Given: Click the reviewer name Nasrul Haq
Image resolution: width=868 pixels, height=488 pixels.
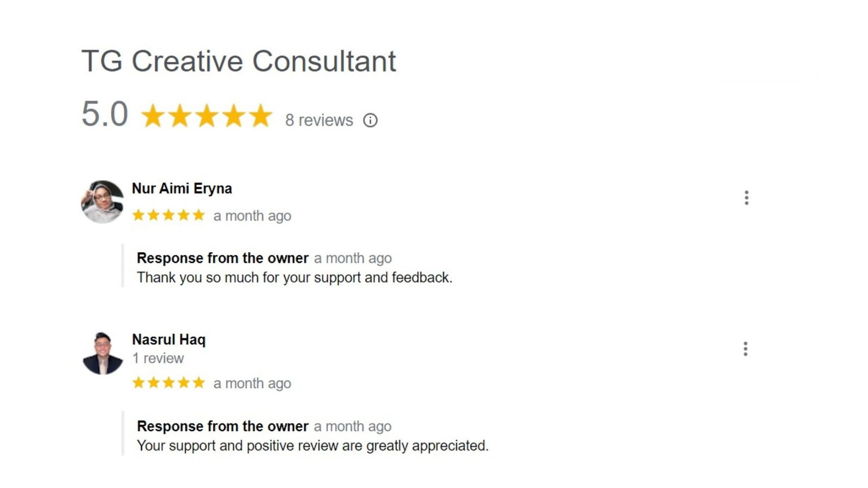Looking at the screenshot, I should pos(169,339).
